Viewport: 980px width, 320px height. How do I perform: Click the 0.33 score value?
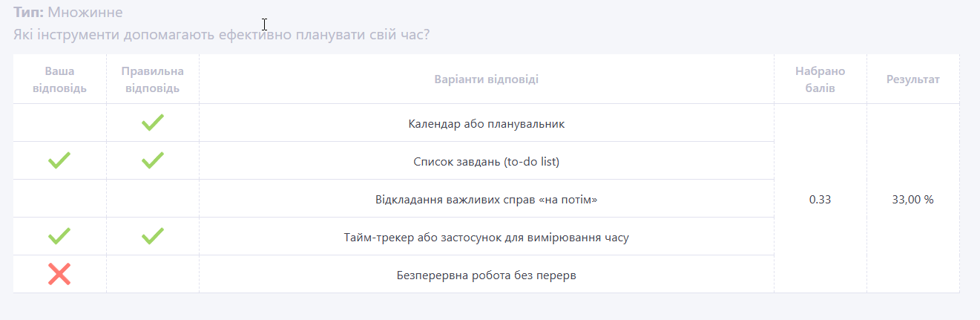pyautogui.click(x=820, y=200)
